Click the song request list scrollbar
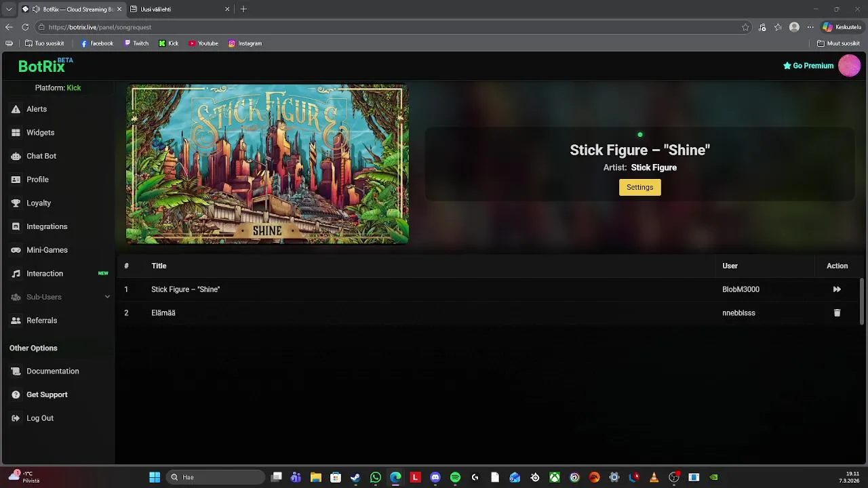This screenshot has height=488, width=868. (862, 302)
